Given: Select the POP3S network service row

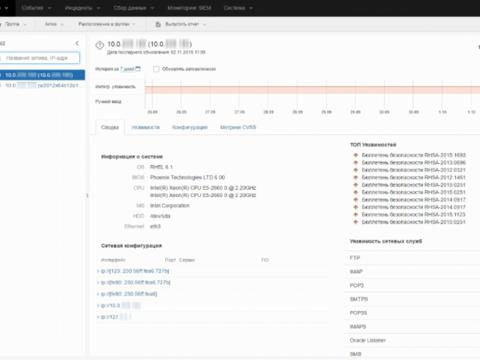Looking at the screenshot, I should coord(412,313).
